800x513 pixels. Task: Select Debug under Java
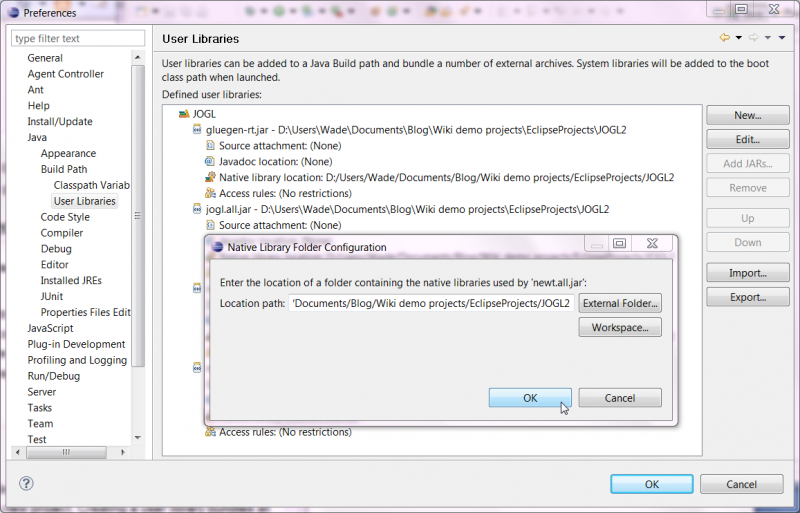(x=56, y=249)
